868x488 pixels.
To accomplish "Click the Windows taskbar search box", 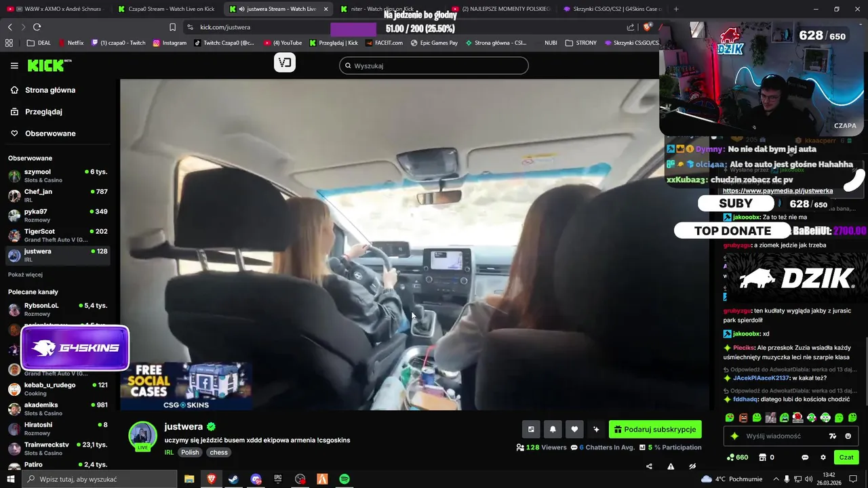I will pyautogui.click(x=100, y=479).
